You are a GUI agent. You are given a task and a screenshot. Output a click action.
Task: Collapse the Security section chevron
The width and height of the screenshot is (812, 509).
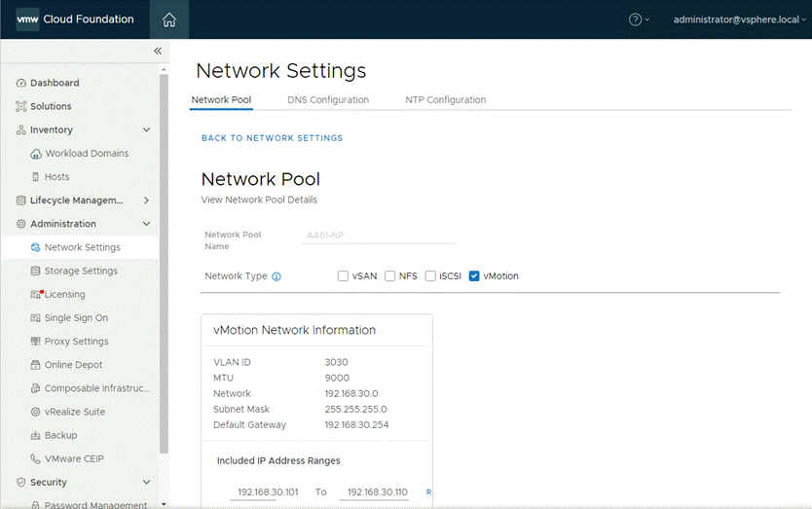tap(147, 482)
